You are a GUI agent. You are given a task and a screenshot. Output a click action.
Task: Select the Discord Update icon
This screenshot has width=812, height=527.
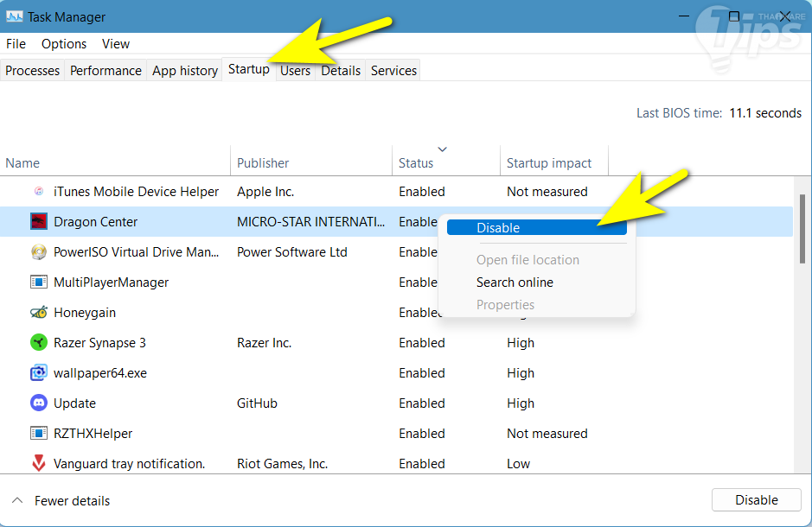pos(38,403)
